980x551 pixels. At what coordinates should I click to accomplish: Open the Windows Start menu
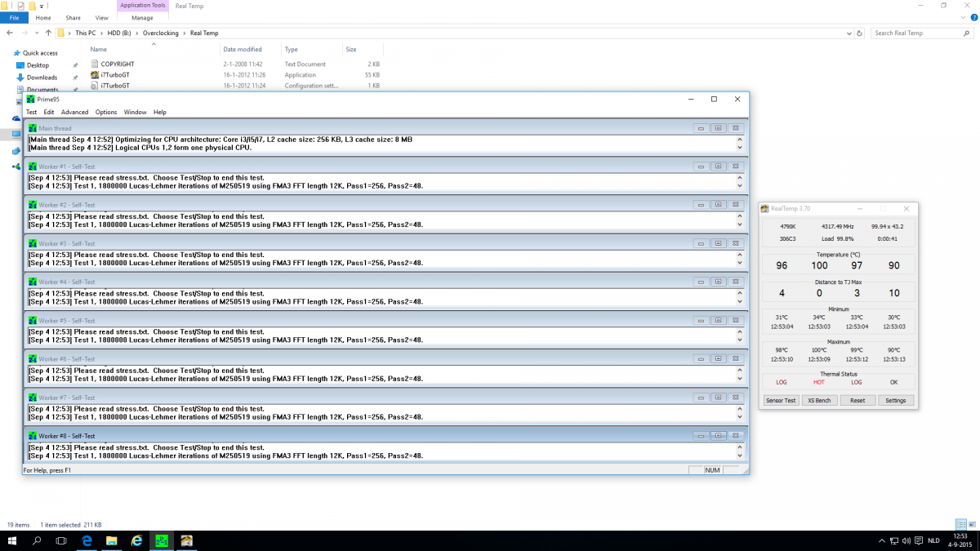pyautogui.click(x=12, y=541)
